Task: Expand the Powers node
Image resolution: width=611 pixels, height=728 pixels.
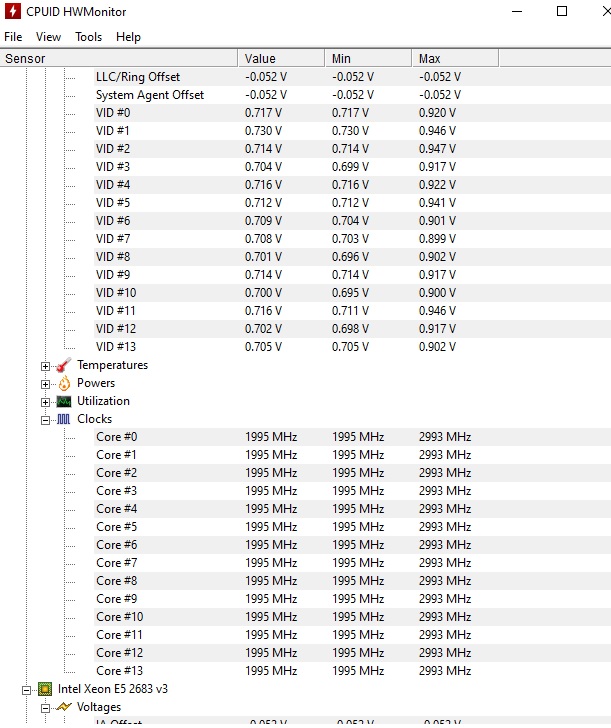Action: point(45,384)
